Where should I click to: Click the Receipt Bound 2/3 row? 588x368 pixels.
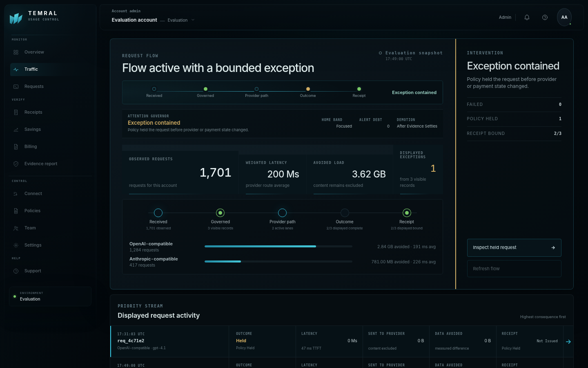514,134
